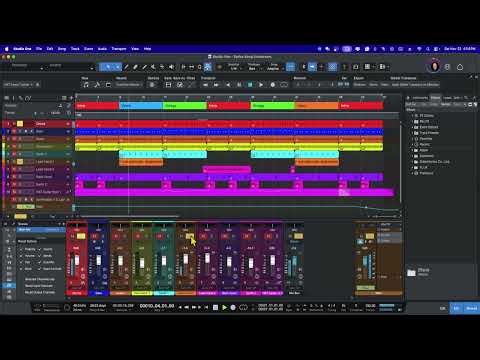Open the Song menu
This screenshot has width=480, height=360.
(62, 49)
